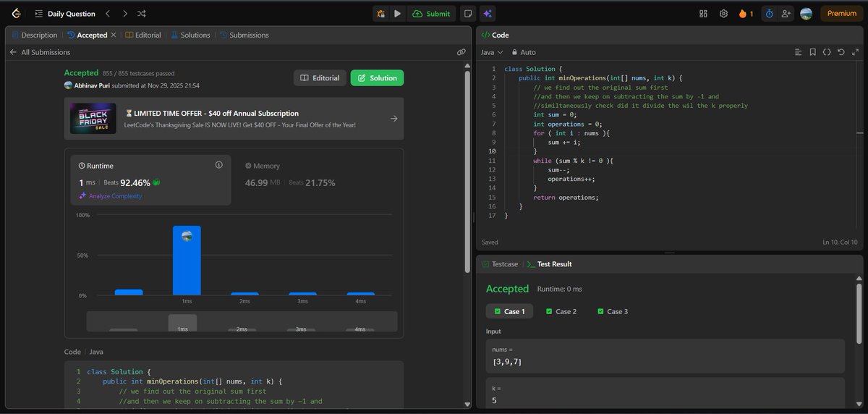The height and width of the screenshot is (414, 868).
Task: Go to next question arrow
Action: (x=124, y=13)
